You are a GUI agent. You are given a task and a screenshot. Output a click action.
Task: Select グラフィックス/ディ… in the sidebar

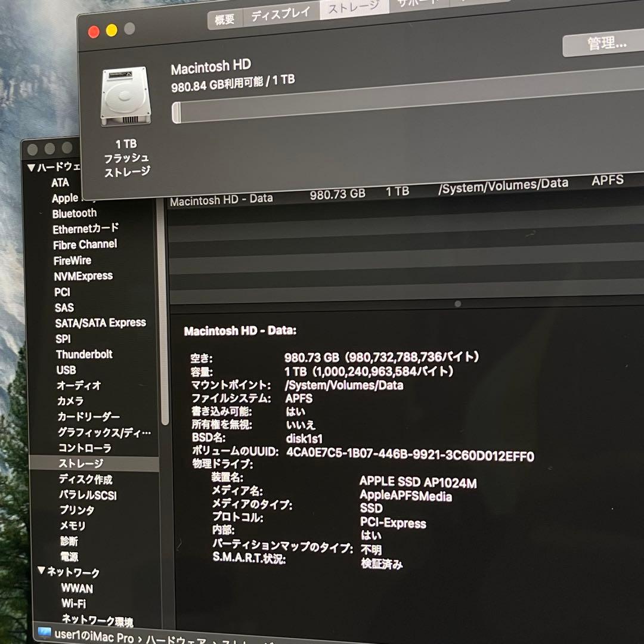104,432
